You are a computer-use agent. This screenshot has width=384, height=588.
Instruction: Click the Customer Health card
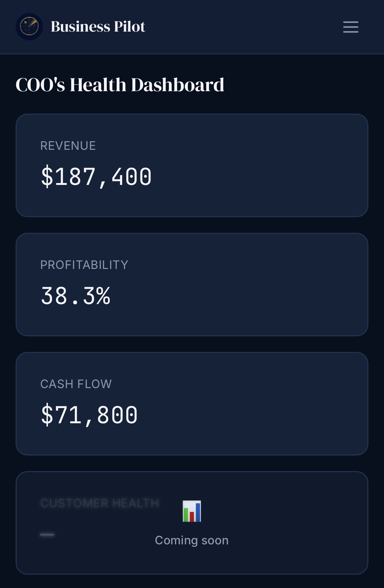[x=192, y=523]
